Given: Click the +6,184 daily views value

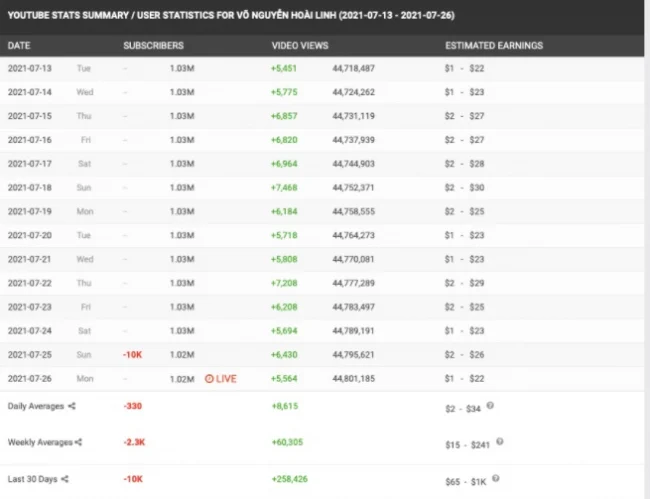Looking at the screenshot, I should click(x=284, y=211).
